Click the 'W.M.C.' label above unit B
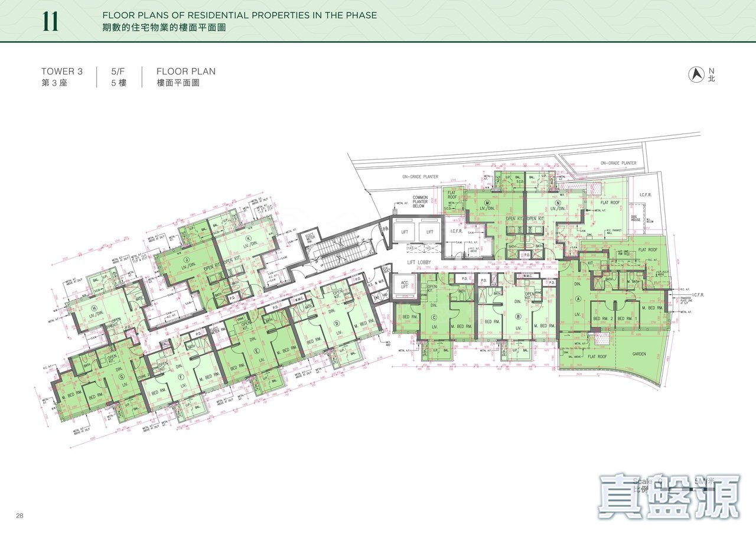756x534 pixels. [527, 276]
